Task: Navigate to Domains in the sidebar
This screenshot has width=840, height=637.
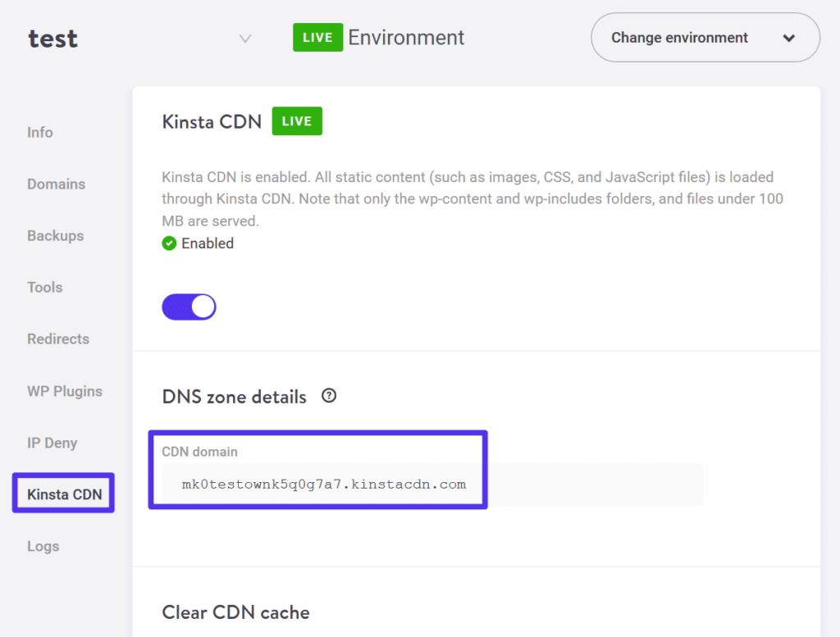Action: (56, 184)
